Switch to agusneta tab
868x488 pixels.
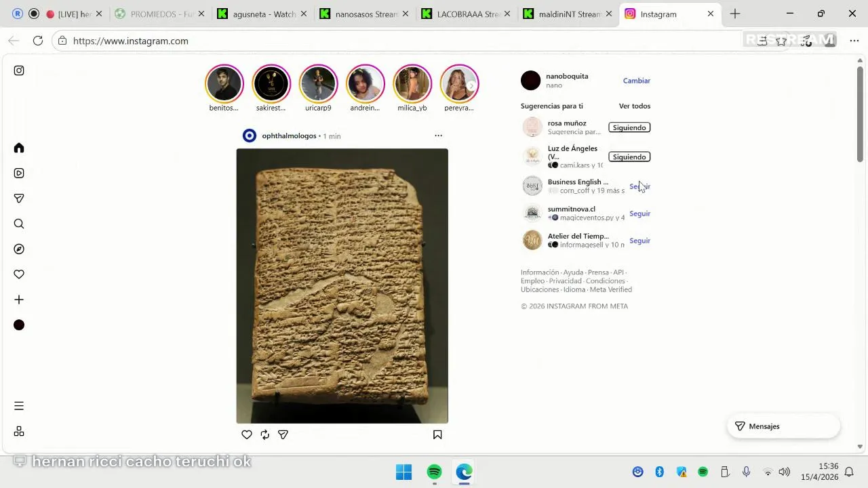261,14
